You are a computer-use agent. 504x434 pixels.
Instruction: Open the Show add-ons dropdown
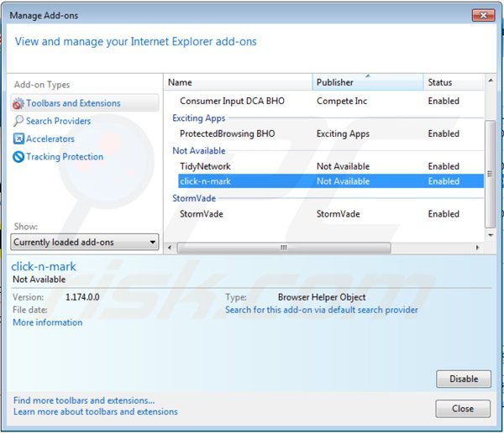coord(85,243)
